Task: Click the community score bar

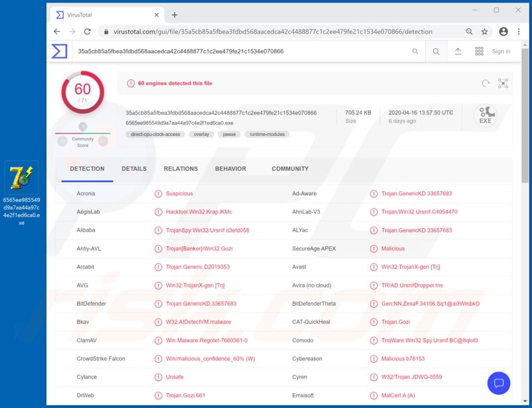Action: (83, 133)
